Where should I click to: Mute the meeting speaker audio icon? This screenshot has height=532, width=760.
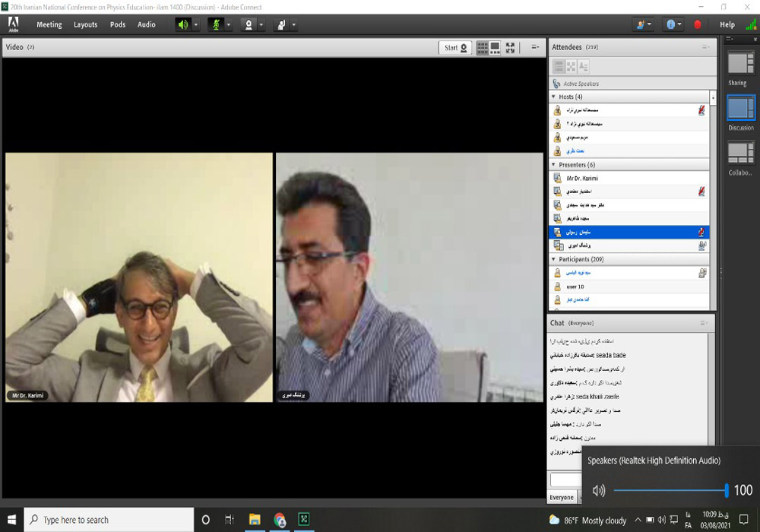tap(183, 24)
